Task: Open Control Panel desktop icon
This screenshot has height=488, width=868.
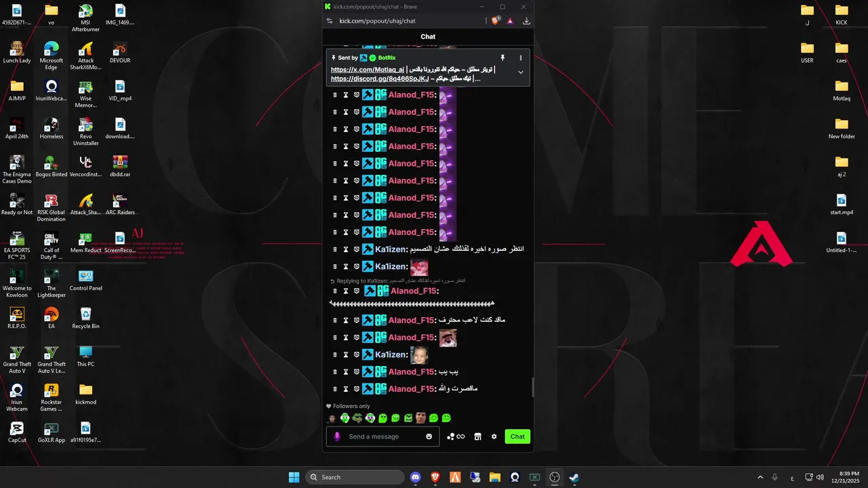Action: (x=85, y=280)
